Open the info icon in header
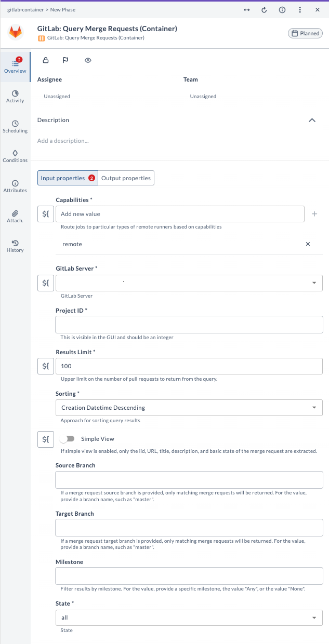Viewport: 329px width, 644px height. (282, 10)
